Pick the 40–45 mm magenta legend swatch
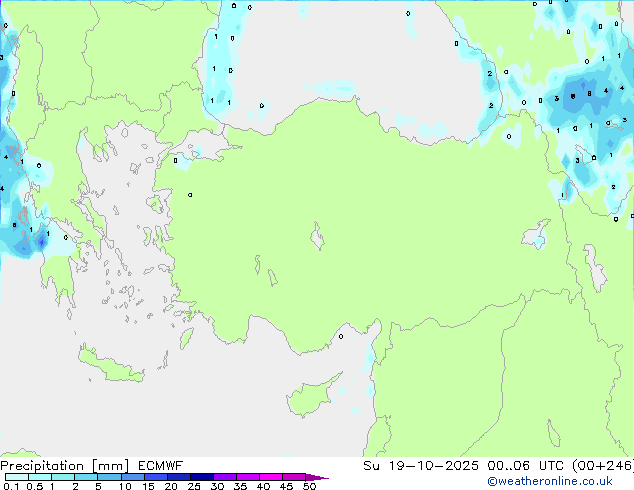Viewport: 634px width, 490px height. [271, 477]
